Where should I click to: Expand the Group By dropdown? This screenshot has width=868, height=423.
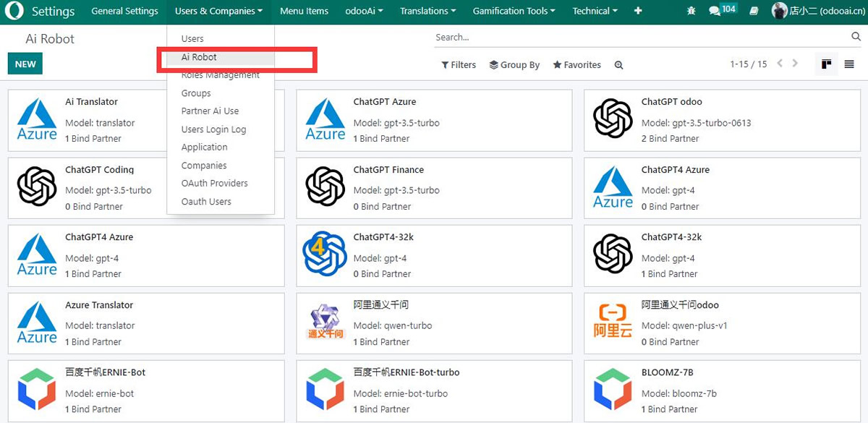pyautogui.click(x=514, y=65)
